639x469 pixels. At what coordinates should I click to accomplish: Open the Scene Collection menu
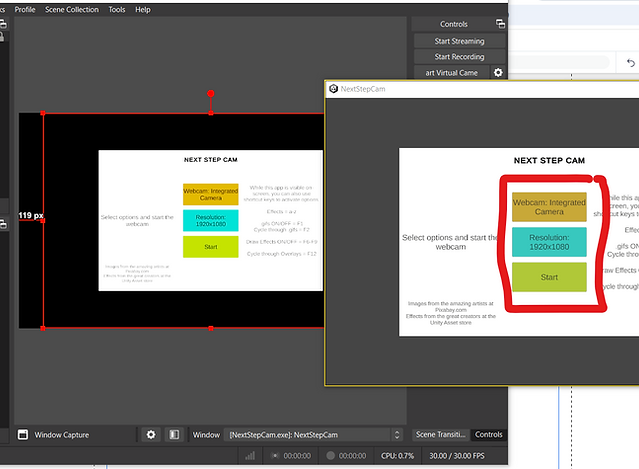point(72,9)
